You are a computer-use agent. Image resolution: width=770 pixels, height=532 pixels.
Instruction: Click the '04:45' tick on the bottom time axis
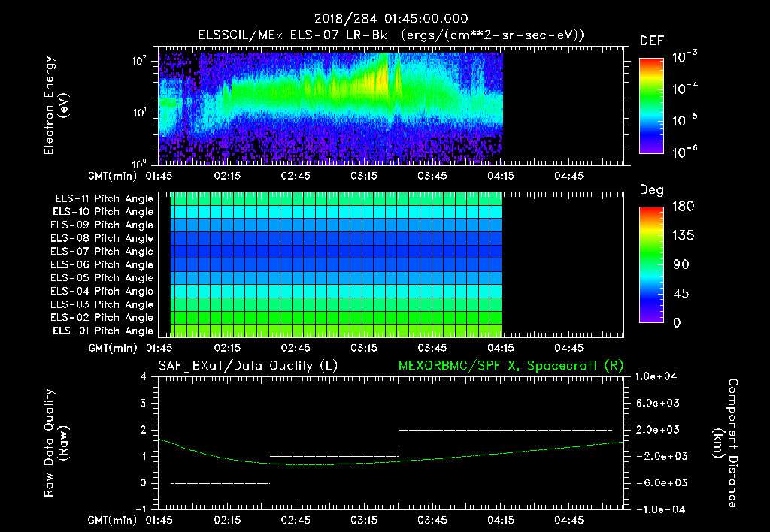[568, 520]
